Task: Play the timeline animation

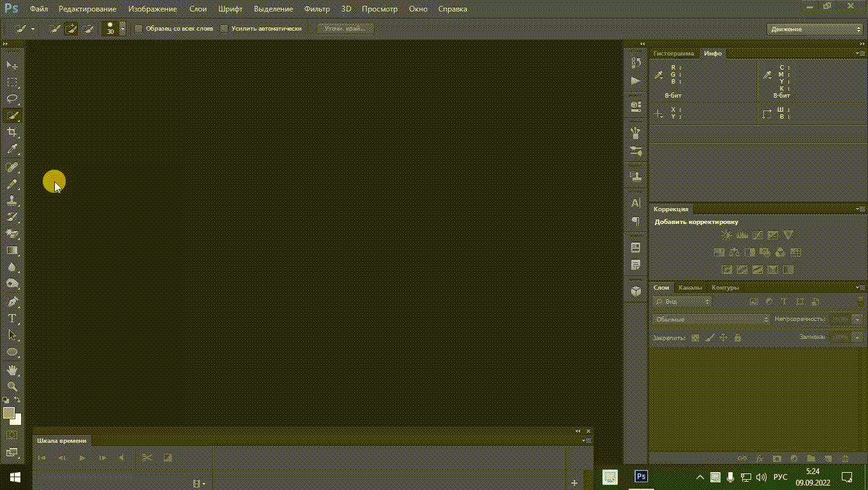Action: [x=82, y=457]
